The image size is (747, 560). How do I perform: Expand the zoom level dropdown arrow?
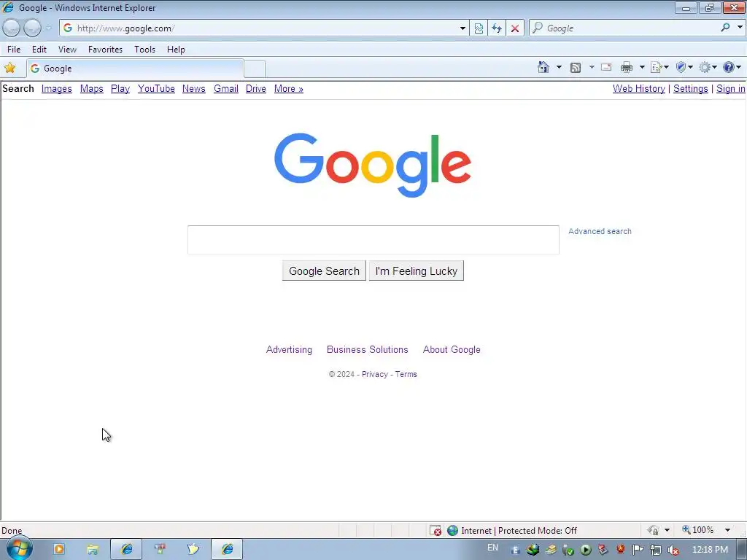click(727, 530)
